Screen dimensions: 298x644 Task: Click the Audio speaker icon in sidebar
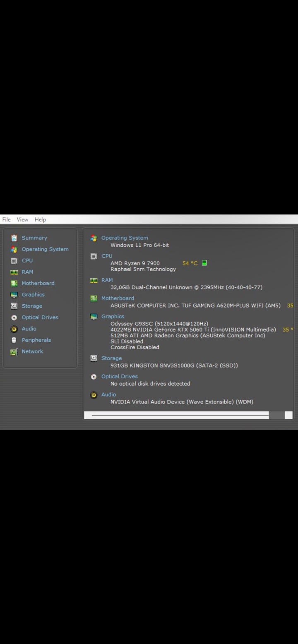(14, 329)
